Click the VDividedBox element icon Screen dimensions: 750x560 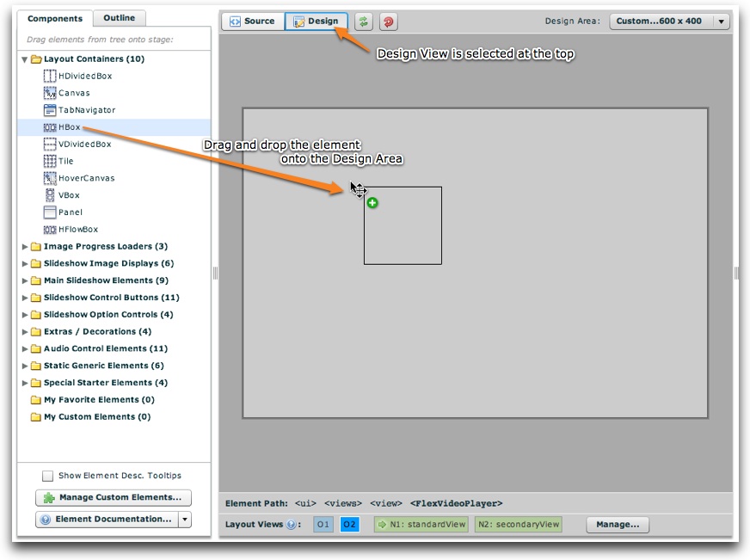(50, 144)
